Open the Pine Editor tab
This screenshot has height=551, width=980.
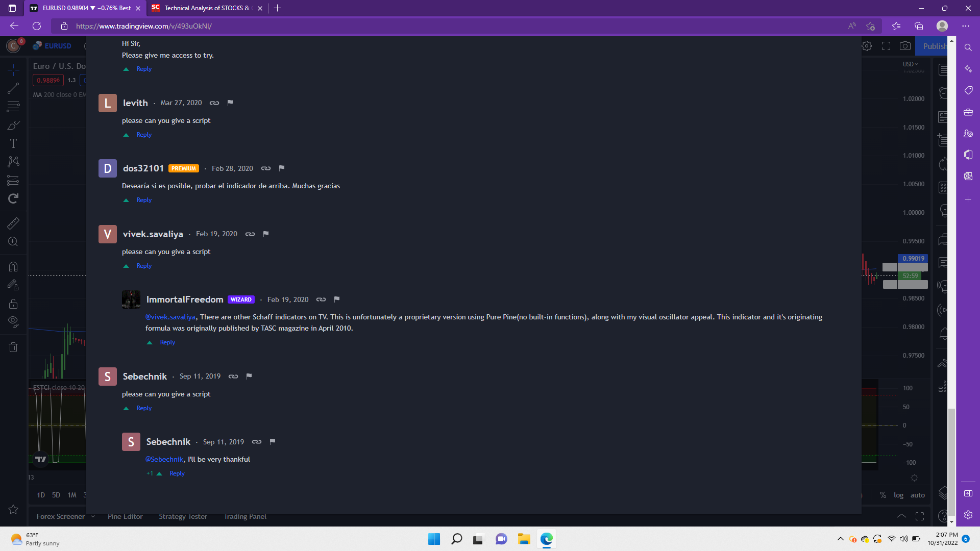pyautogui.click(x=125, y=516)
